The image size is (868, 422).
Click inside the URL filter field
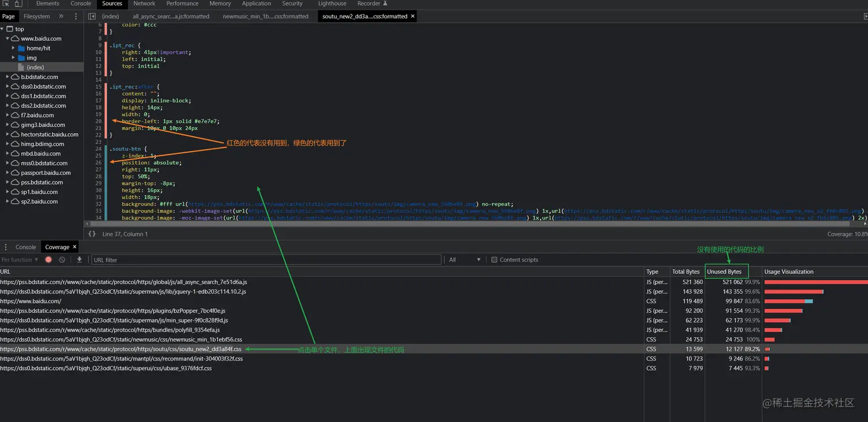(x=266, y=260)
